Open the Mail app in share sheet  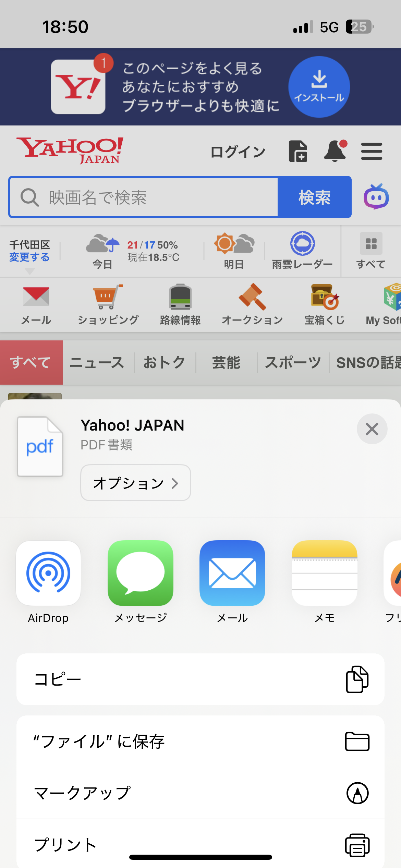tap(232, 573)
